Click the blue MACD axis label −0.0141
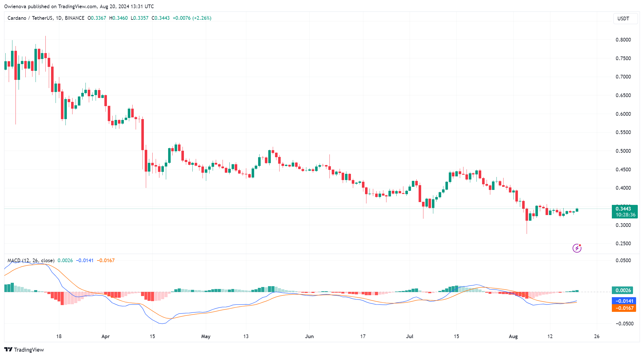The image size is (644, 357). [x=624, y=301]
